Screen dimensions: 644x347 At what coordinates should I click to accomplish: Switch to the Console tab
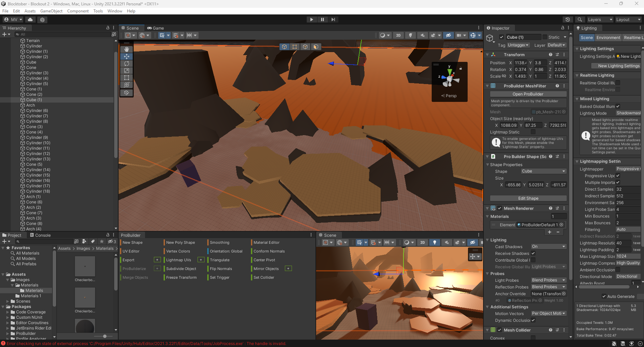pos(40,235)
